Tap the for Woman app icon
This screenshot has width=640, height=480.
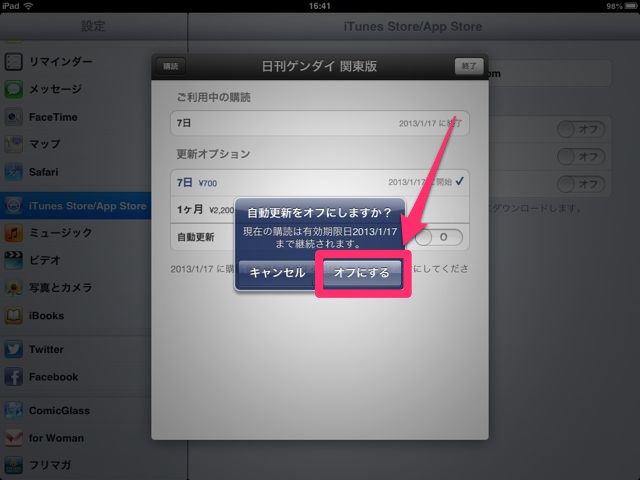pyautogui.click(x=13, y=438)
